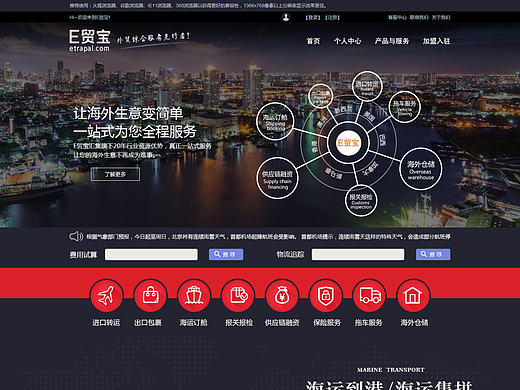Open the Overseas warehouse circle in diagram
This screenshot has height=390, width=520.
point(421,169)
